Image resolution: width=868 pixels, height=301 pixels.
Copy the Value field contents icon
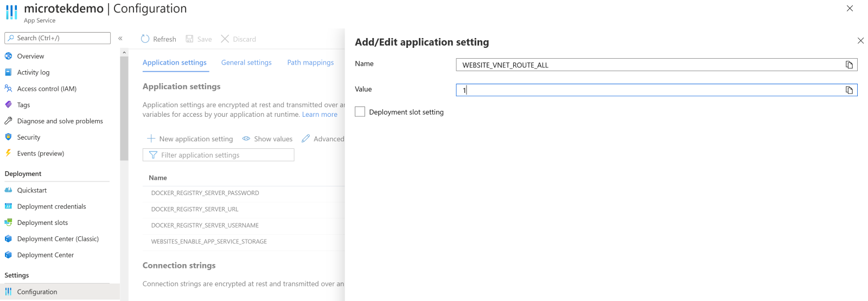[849, 90]
